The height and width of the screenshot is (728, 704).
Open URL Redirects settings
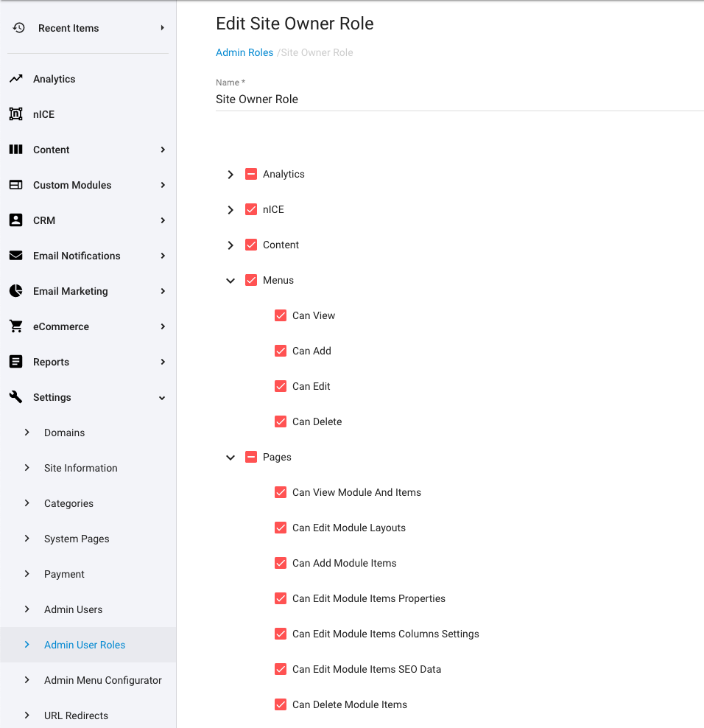[x=76, y=715]
